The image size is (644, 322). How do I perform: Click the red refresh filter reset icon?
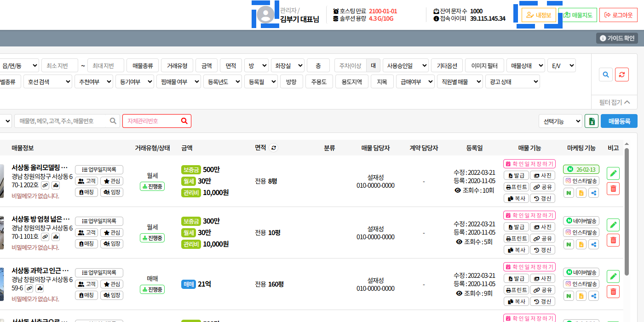pyautogui.click(x=622, y=75)
